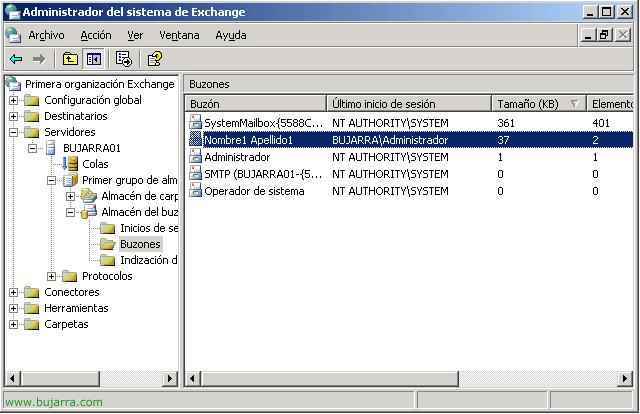Image resolution: width=640 pixels, height=414 pixels.
Task: Sort by Tamaño (KB) column header
Action: click(x=539, y=104)
